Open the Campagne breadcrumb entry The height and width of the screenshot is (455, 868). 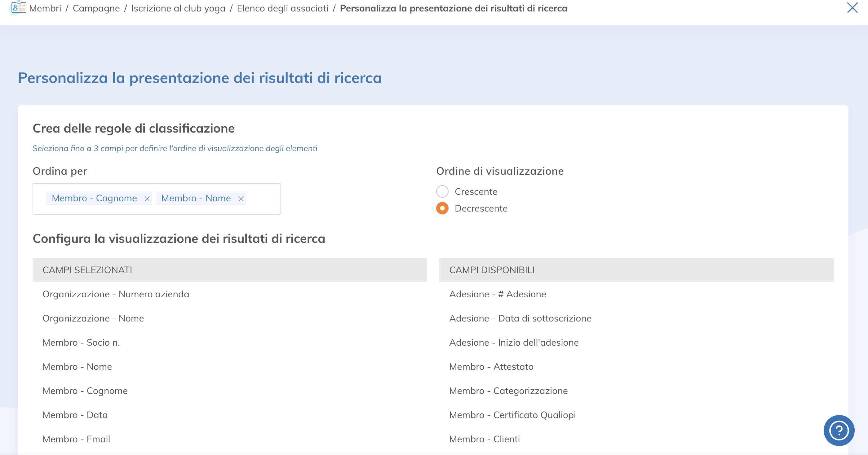[x=96, y=8]
